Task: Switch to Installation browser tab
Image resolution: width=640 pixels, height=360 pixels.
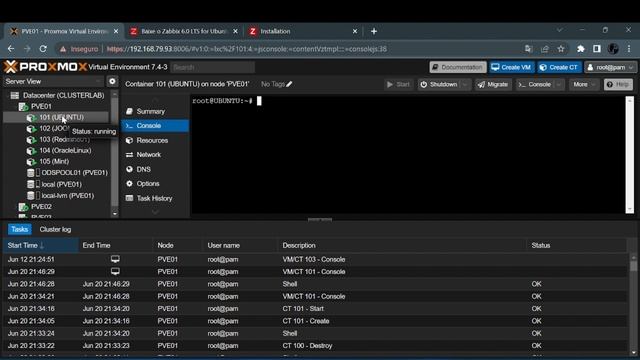Action: (x=303, y=31)
